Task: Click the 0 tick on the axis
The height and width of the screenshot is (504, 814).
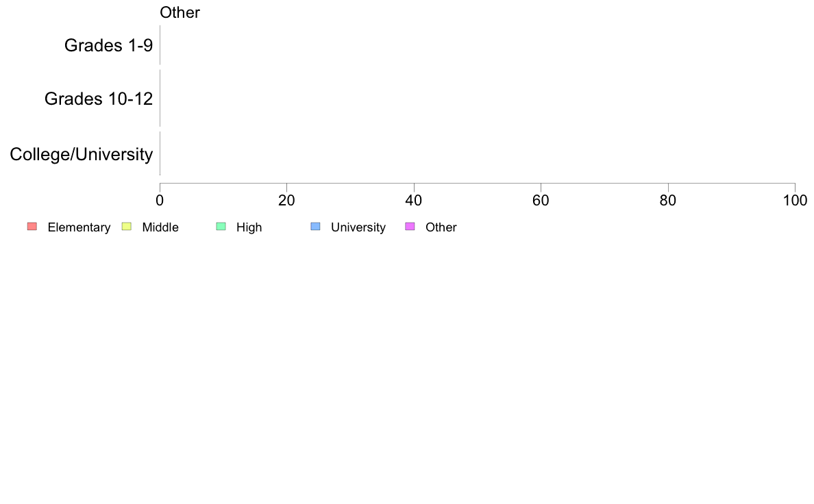Action: (160, 201)
